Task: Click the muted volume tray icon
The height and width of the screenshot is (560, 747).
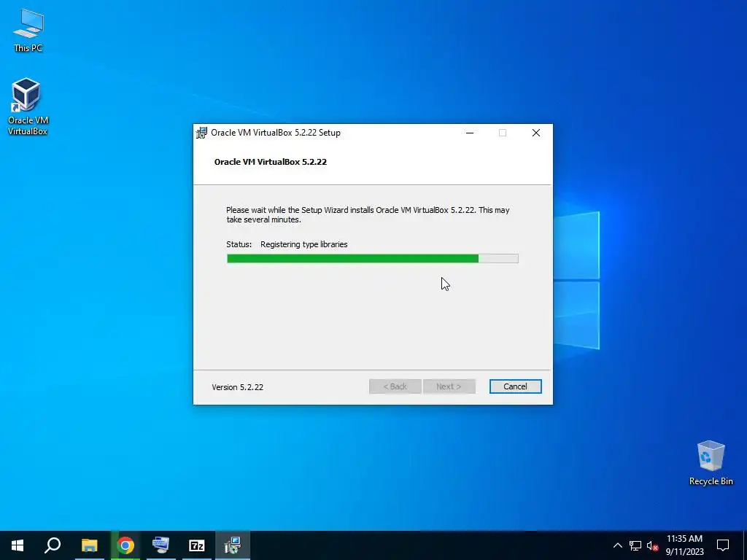Action: point(652,545)
